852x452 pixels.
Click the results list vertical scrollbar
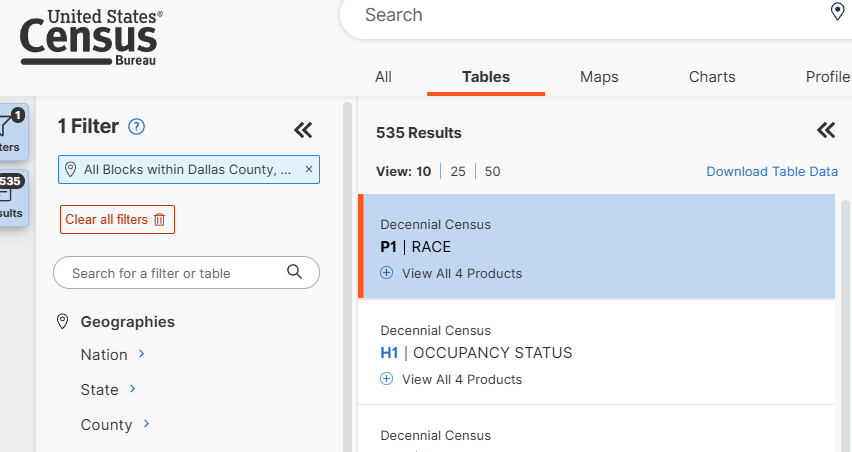(x=845, y=326)
